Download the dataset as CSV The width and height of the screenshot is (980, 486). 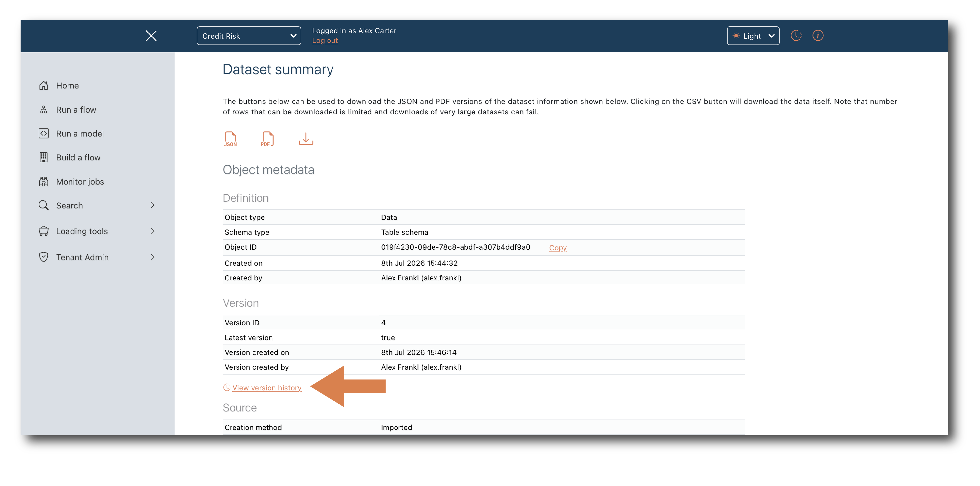click(x=306, y=139)
